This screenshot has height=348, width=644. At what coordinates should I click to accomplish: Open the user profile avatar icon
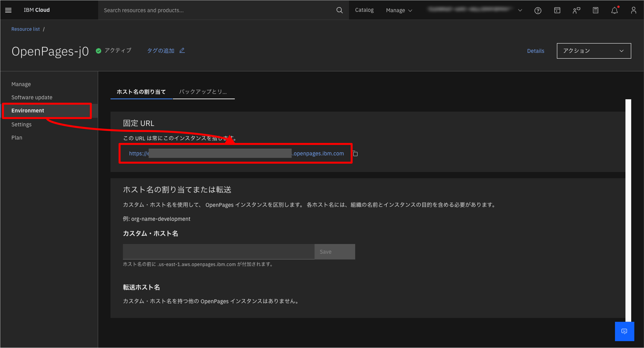pos(634,10)
